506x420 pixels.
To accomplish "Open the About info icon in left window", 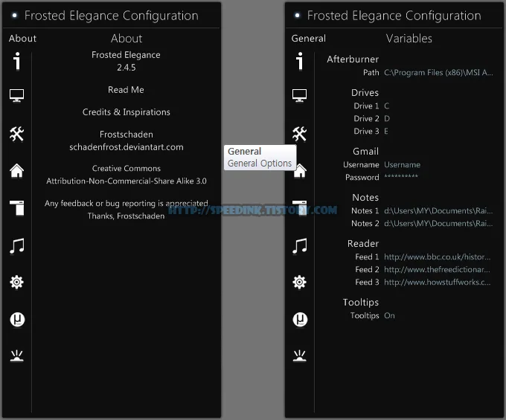I will 17,61.
